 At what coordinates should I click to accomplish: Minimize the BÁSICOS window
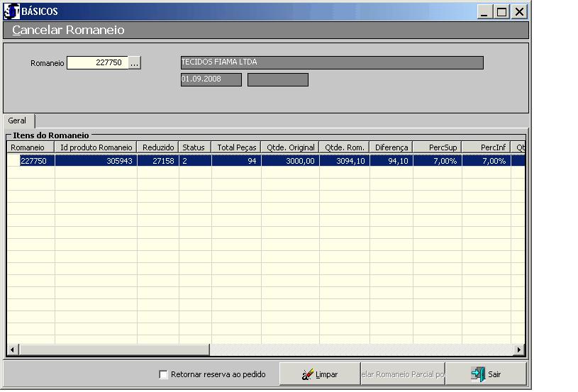coord(485,12)
